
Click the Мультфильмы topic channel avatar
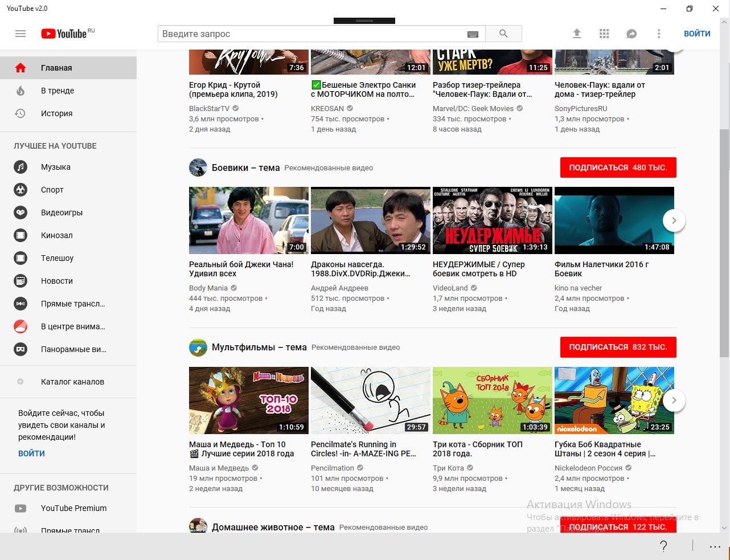point(198,347)
